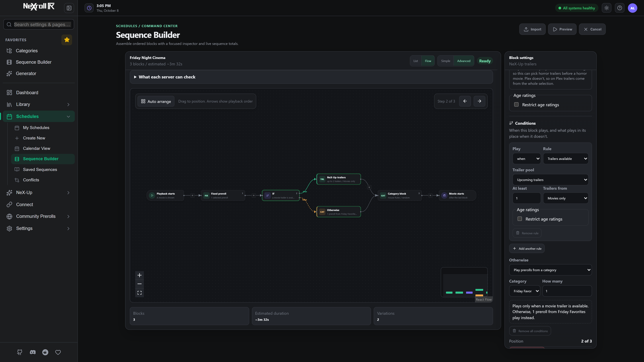This screenshot has width=644, height=362.
Task: Go to previous step arrow
Action: pyautogui.click(x=465, y=101)
